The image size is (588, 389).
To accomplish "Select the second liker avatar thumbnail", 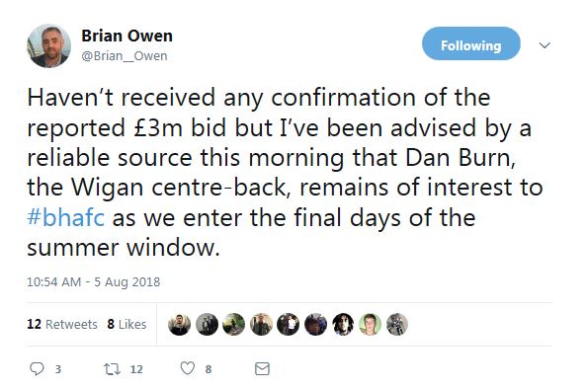I will (207, 324).
